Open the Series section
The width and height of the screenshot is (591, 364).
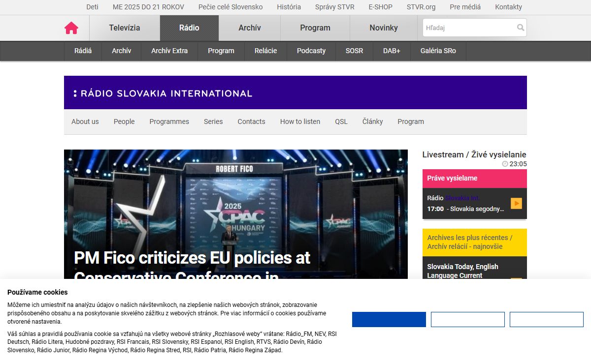point(213,121)
